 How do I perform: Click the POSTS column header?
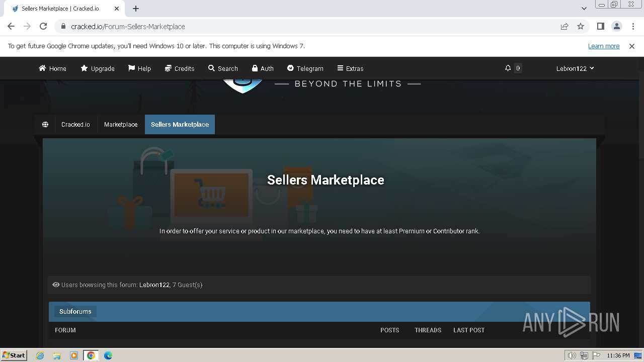(389, 330)
